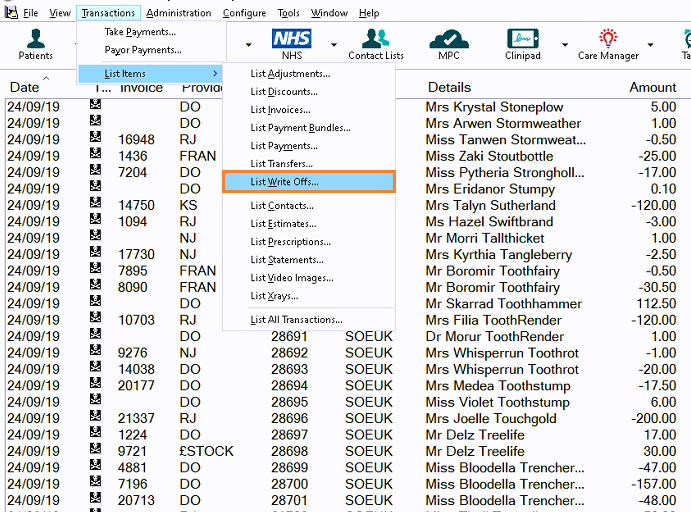Click the Amount column header

pos(652,88)
